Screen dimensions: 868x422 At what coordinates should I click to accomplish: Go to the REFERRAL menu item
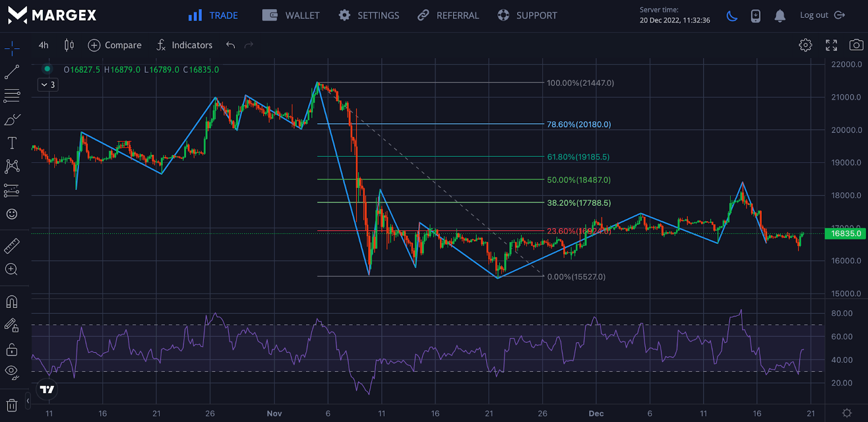pos(448,15)
